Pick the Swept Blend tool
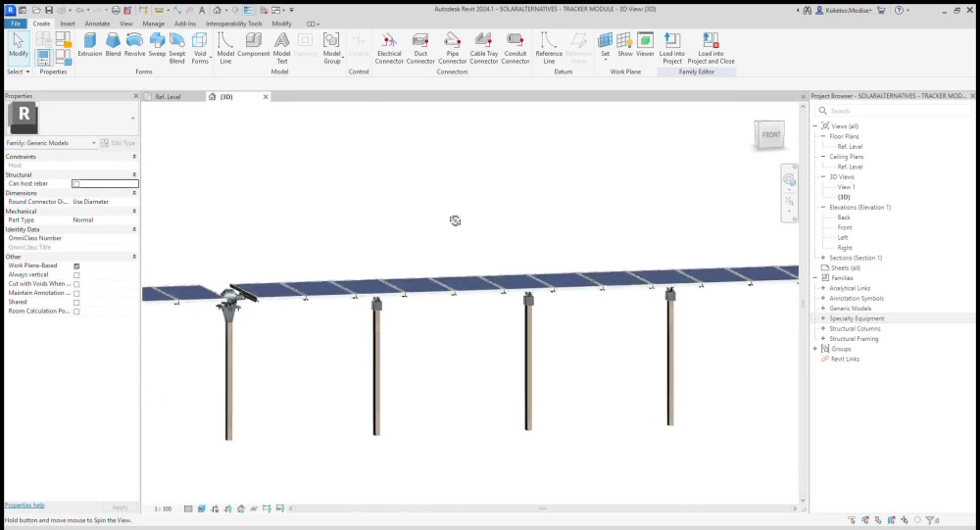The width and height of the screenshot is (980, 530). (x=176, y=48)
